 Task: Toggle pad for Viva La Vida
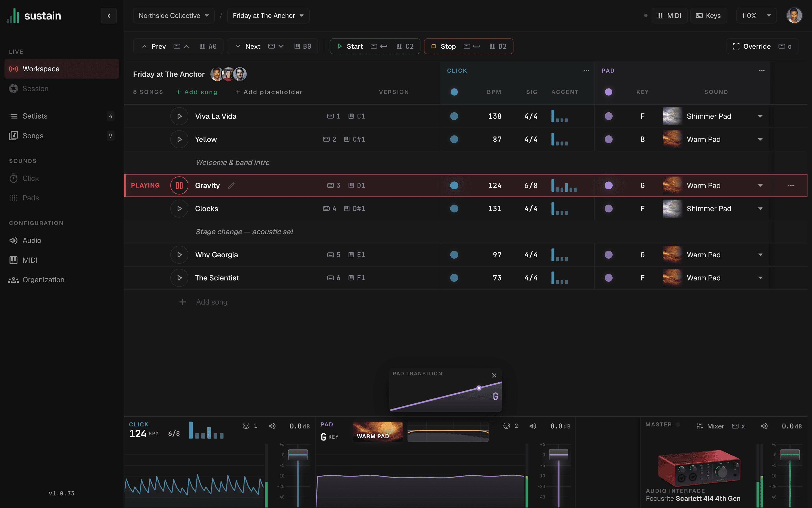[609, 116]
